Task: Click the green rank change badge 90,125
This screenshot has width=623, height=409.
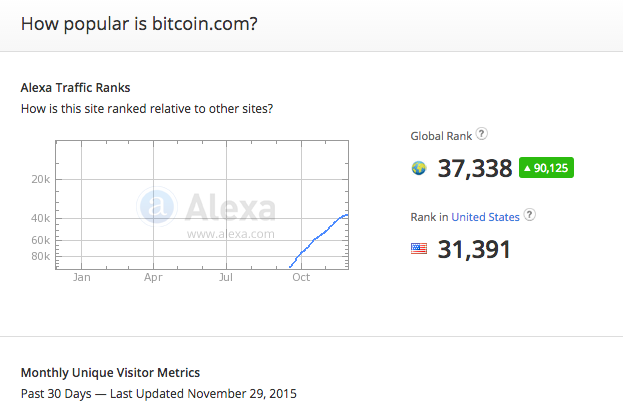Action: pyautogui.click(x=546, y=168)
